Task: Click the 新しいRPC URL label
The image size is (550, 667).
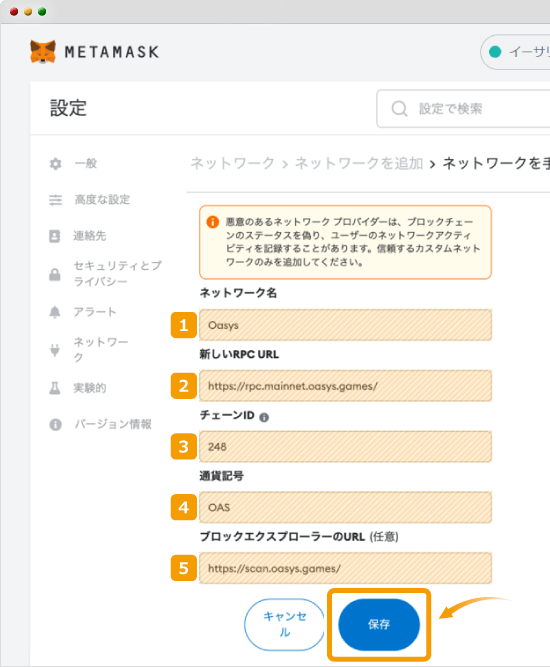Action: [x=239, y=354]
